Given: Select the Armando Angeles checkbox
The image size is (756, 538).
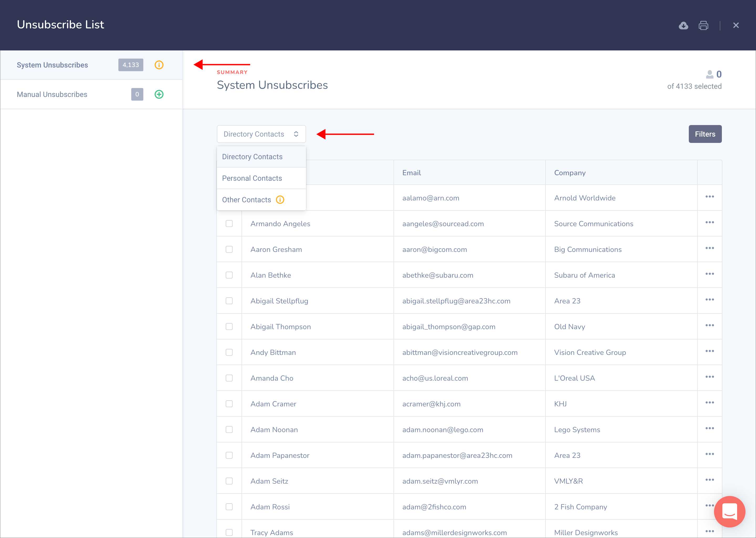Looking at the screenshot, I should pos(229,224).
